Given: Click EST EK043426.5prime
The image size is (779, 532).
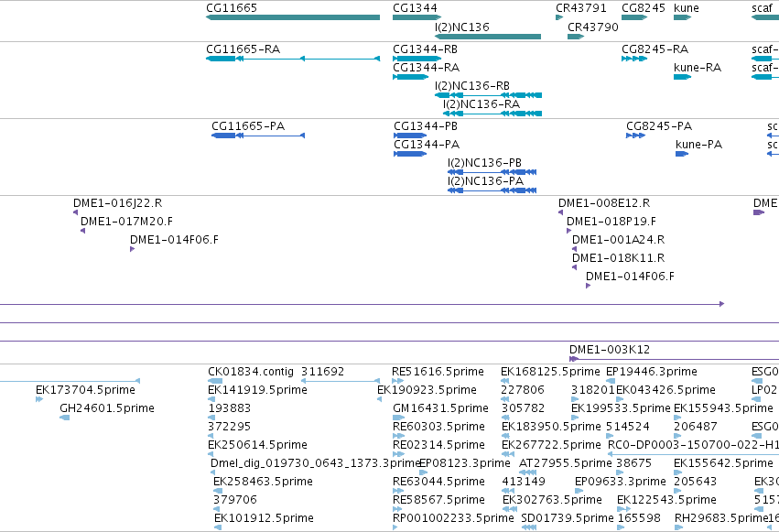Looking at the screenshot, I should 620,399.
